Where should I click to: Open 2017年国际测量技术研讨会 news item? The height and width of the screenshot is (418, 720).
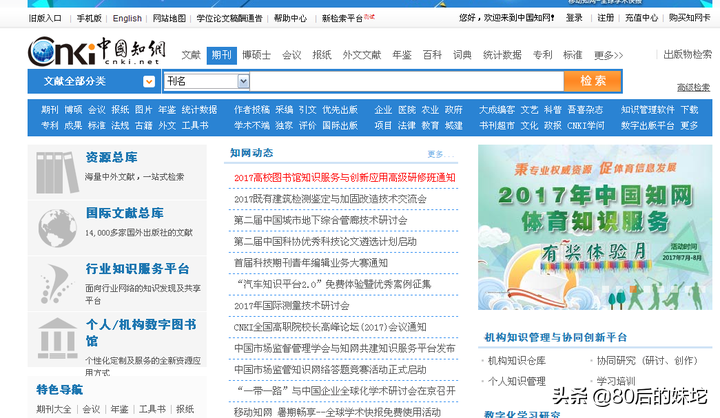point(292,305)
